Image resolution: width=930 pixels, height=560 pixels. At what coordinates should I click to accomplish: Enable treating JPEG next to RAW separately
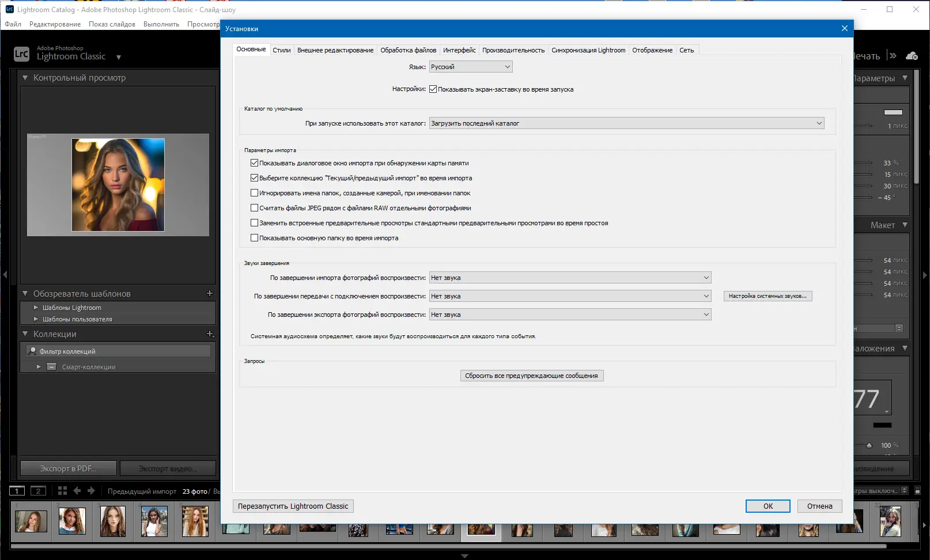(x=254, y=208)
